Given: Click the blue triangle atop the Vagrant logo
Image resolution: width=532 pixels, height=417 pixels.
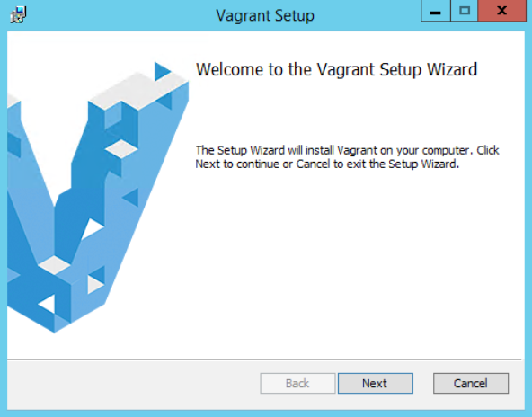Looking at the screenshot, I should click(x=162, y=71).
